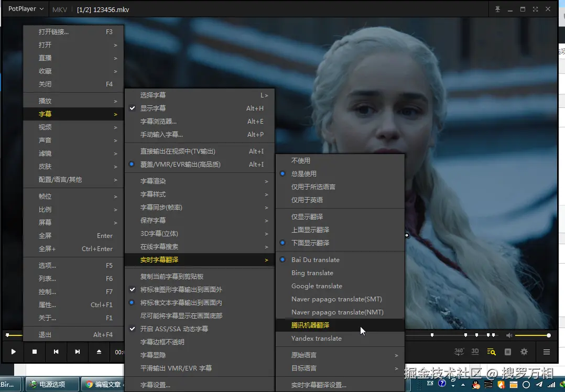565x392 pixels.
Task: Click the yellow volume slider track
Action: (532, 335)
